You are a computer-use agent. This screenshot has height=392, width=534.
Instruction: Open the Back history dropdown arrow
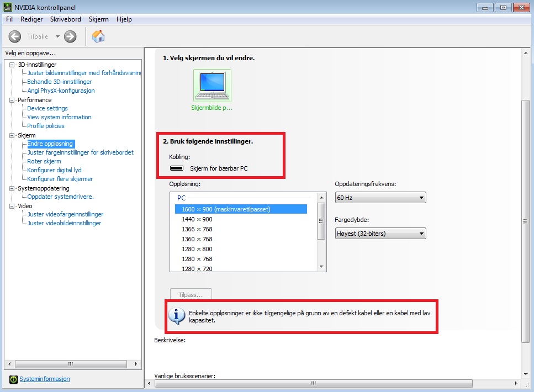(57, 36)
